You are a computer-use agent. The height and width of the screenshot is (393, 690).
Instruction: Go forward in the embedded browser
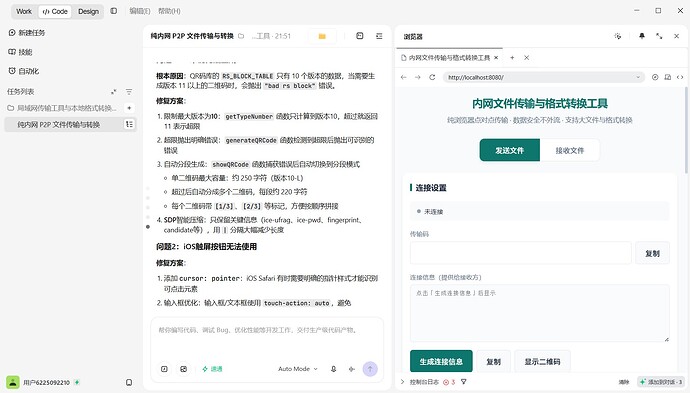point(418,77)
